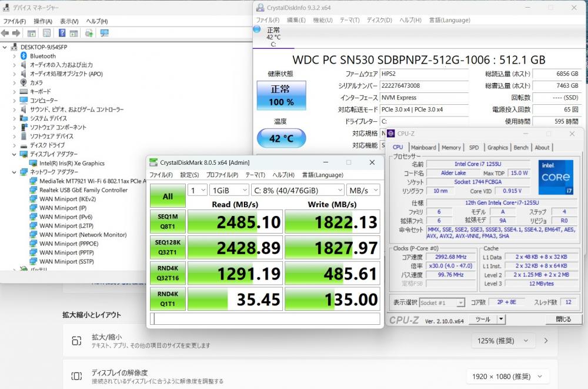Screen dimensions: 588x389
Task: Click the 閉じる button in CPU-Z
Action: click(x=563, y=319)
